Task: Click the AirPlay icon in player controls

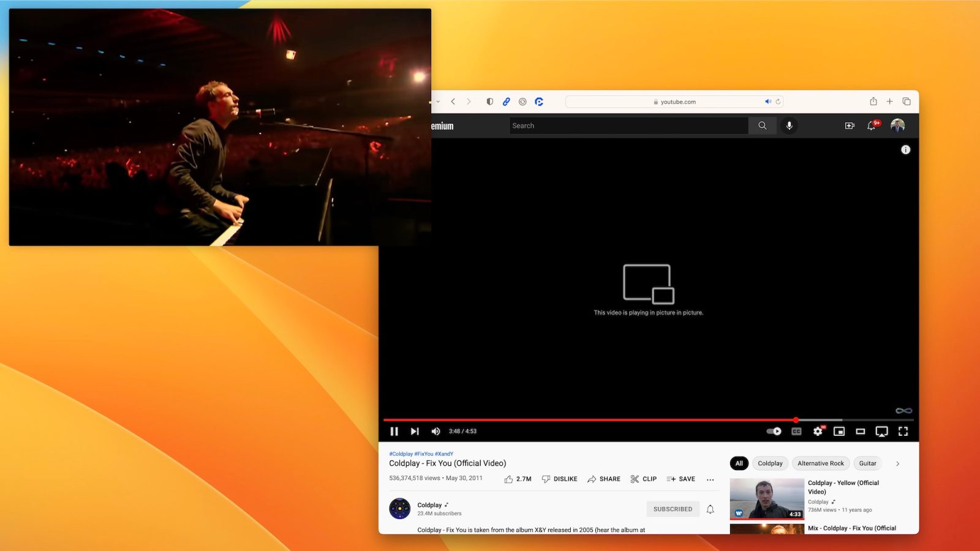Action: [x=881, y=432]
